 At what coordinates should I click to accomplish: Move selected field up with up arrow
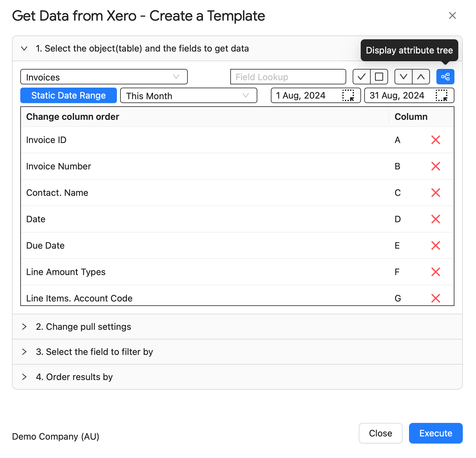421,77
